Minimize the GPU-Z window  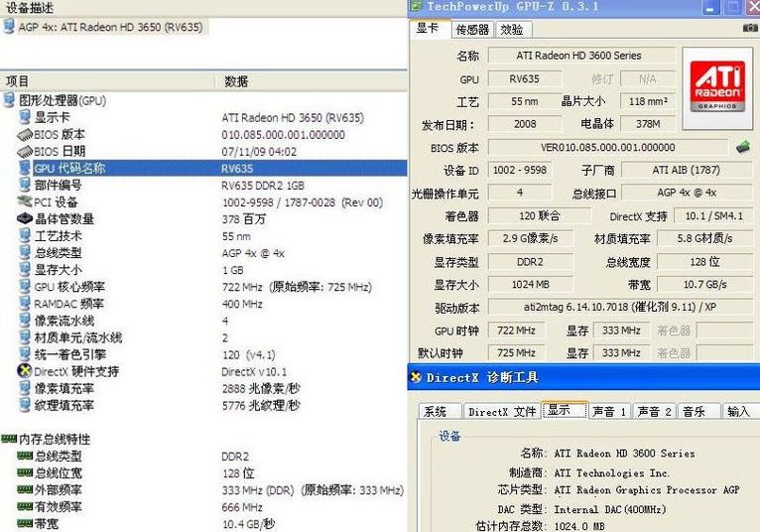pos(710,7)
